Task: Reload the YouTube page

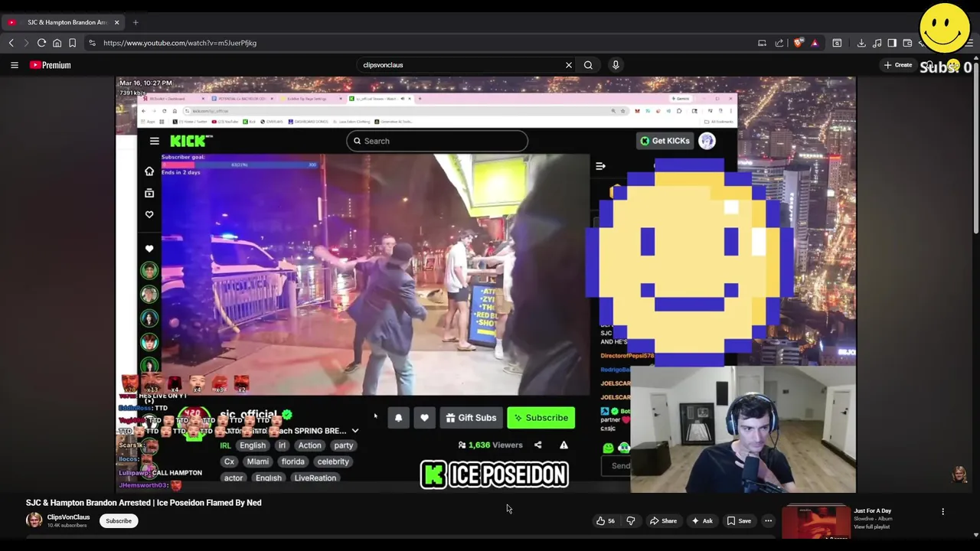Action: (41, 43)
